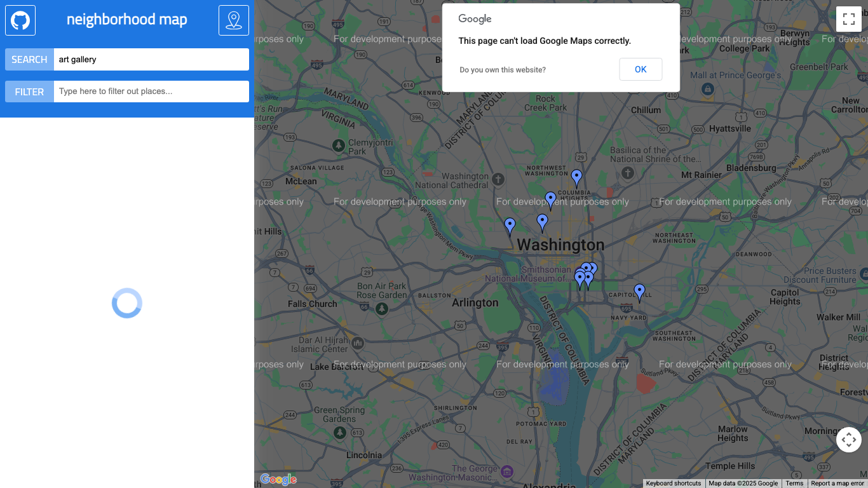The image size is (868, 488).
Task: Select the marker at Columbia Heights
Action: (576, 179)
